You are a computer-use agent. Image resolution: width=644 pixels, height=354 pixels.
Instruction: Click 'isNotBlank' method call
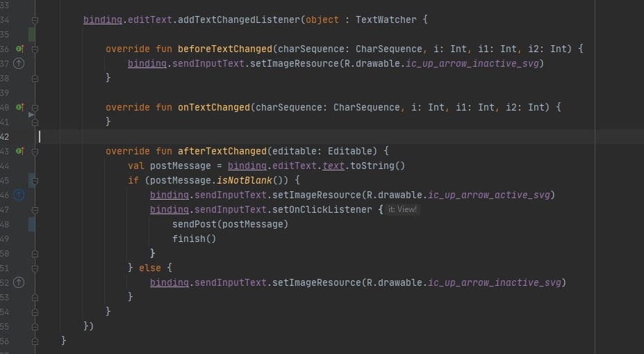coord(245,181)
